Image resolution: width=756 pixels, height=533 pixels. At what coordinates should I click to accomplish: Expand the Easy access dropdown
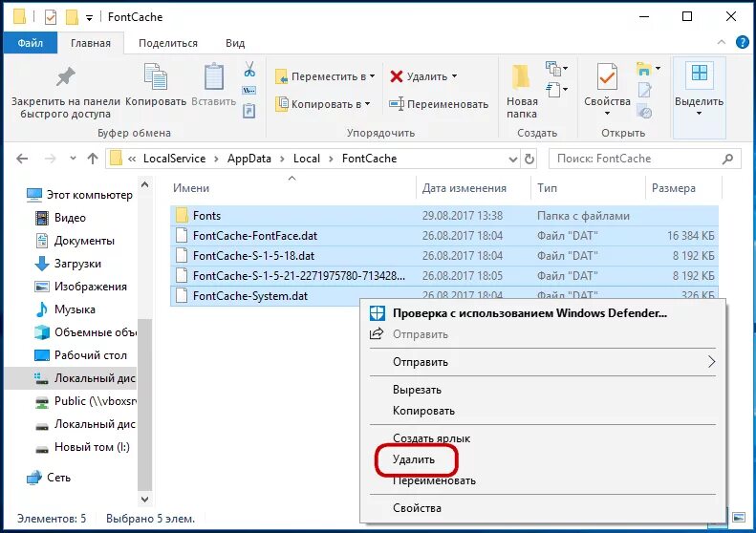click(x=566, y=89)
